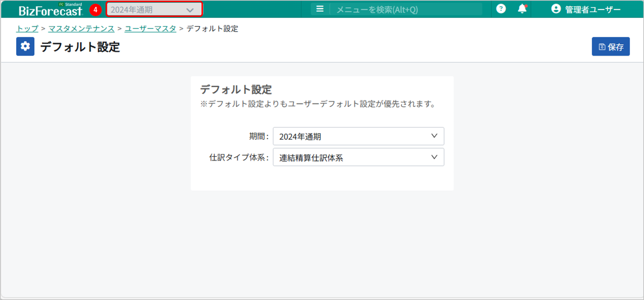The height and width of the screenshot is (300, 644).
Task: Open the hamburger menu icon
Action: click(320, 9)
